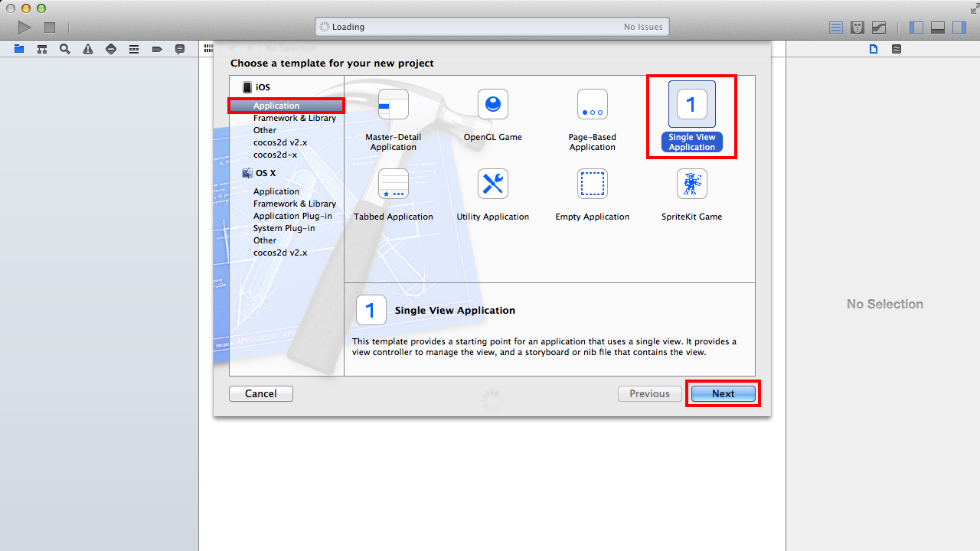
Task: Open the Debug navigator icon
Action: click(x=134, y=49)
